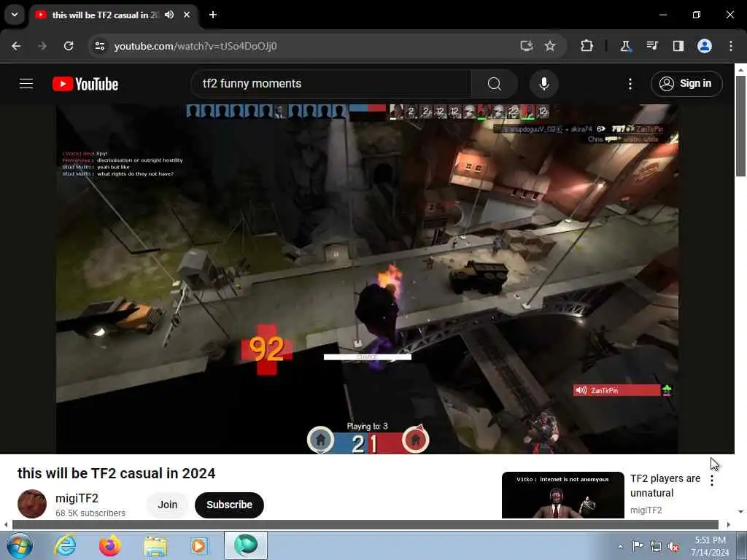This screenshot has height=560, width=747.
Task: Go to YouTube home via logo
Action: point(85,84)
